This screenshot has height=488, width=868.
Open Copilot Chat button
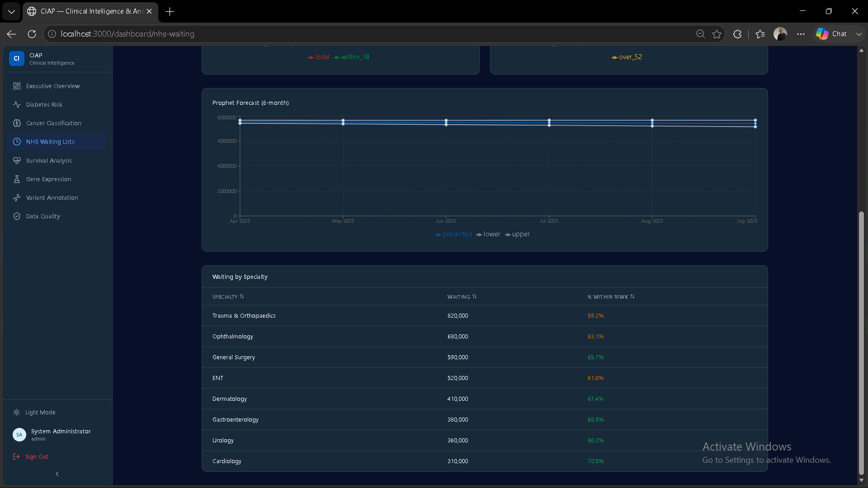(x=832, y=34)
